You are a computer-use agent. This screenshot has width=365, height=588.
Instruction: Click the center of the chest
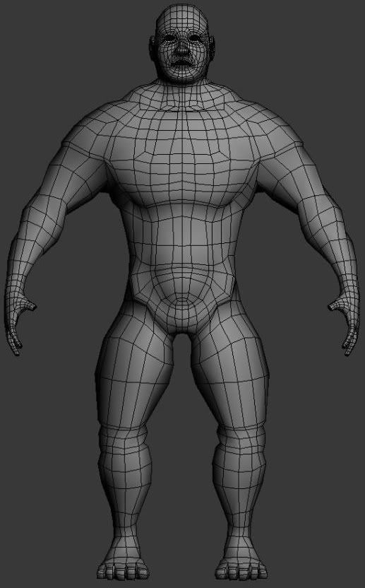tap(182, 165)
